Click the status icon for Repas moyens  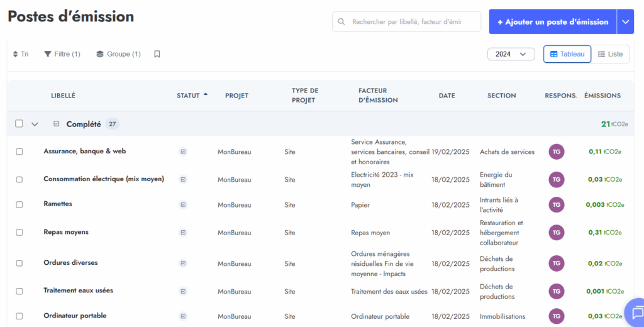[183, 232]
